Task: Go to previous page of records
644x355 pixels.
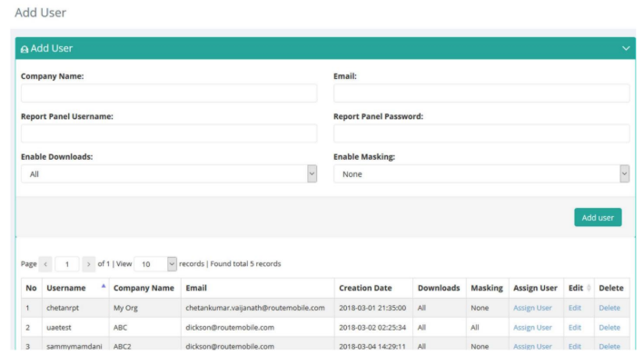Action: click(45, 264)
